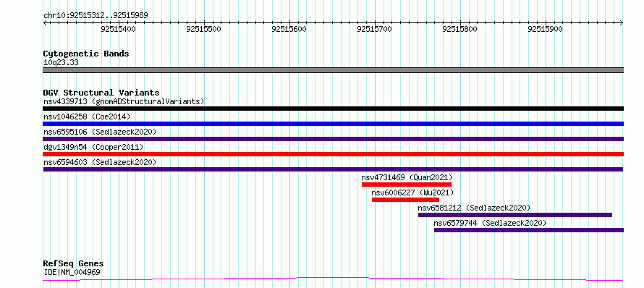Click the purple nsv6579744 variant bar
Viewport: 644px width, 288px height.
(x=529, y=230)
